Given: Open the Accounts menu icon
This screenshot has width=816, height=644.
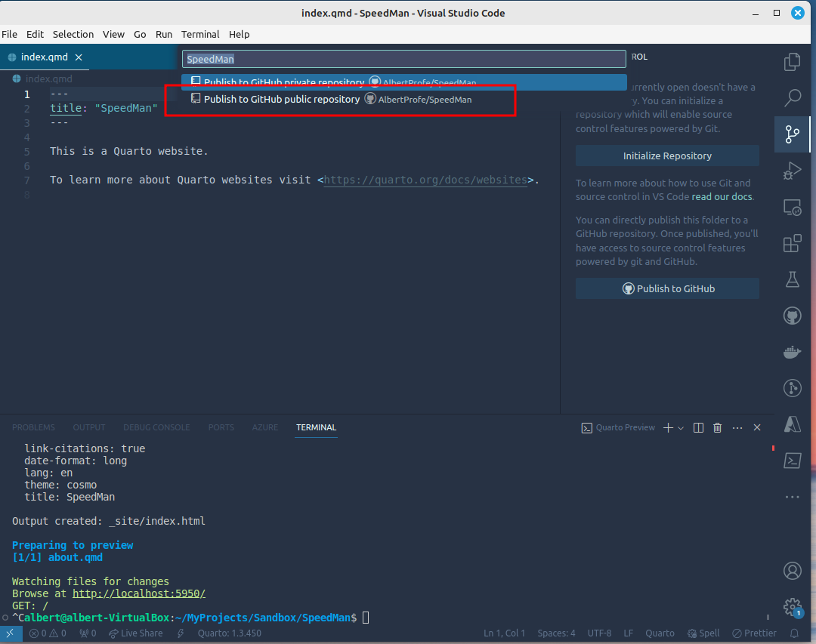Looking at the screenshot, I should tap(792, 571).
